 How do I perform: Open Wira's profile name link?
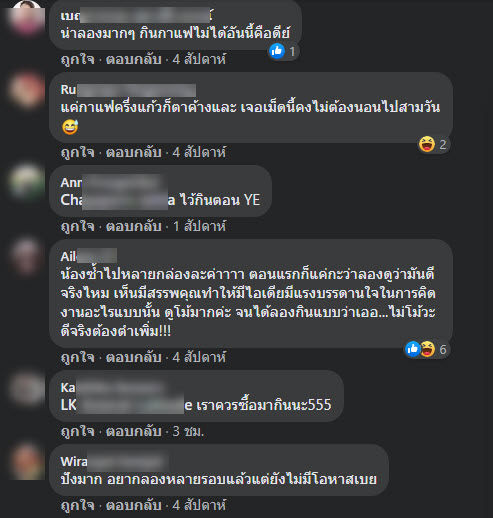tap(114, 462)
